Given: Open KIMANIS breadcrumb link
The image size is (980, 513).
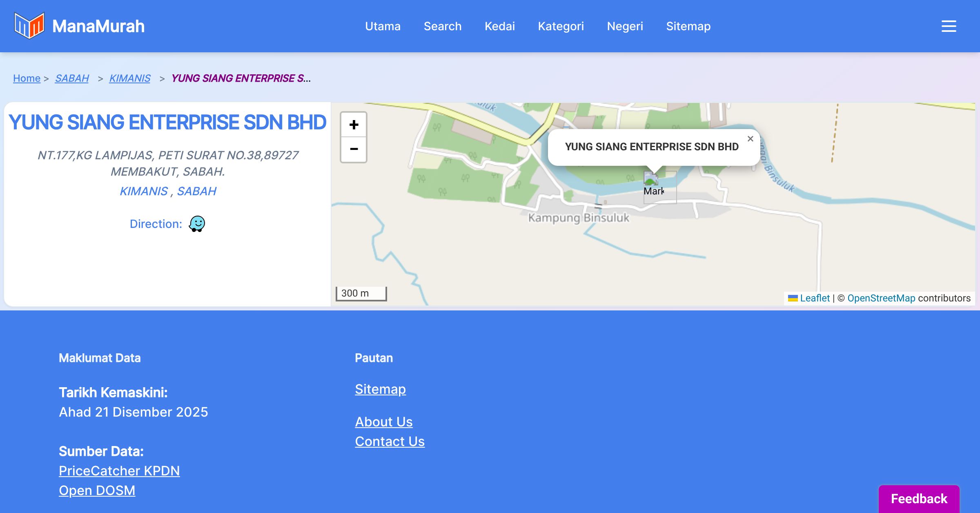Looking at the screenshot, I should 130,78.
